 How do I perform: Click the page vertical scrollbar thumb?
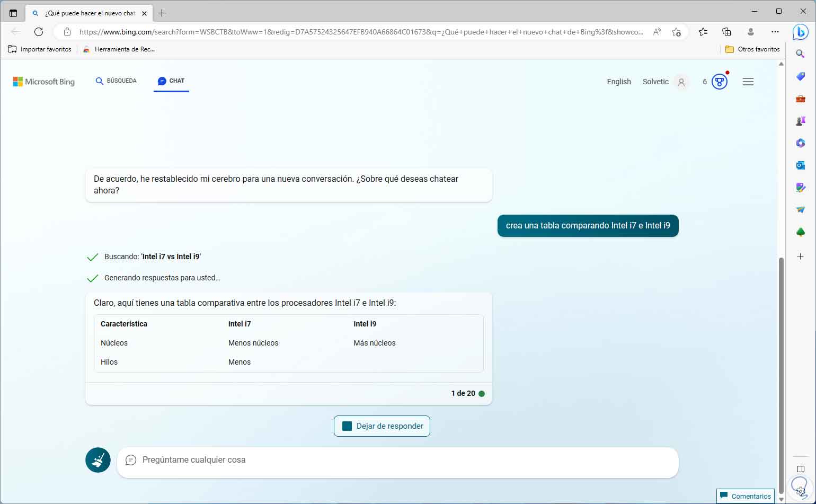tap(781, 375)
